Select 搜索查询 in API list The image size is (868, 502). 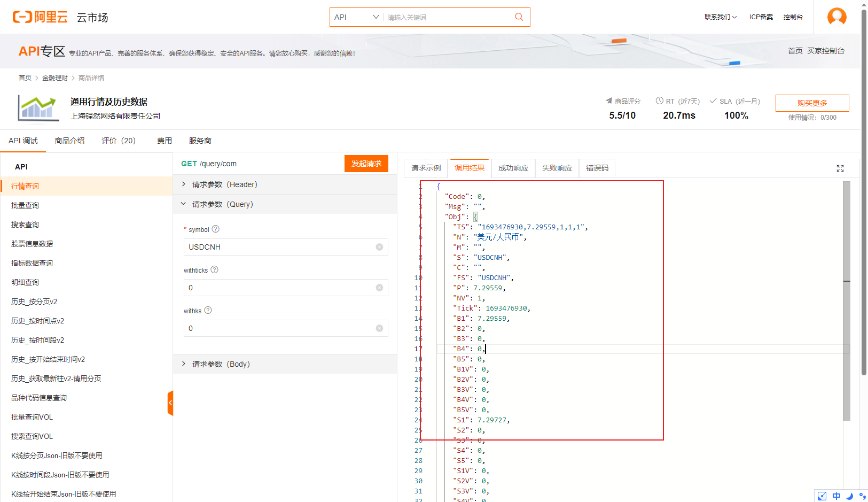point(86,225)
